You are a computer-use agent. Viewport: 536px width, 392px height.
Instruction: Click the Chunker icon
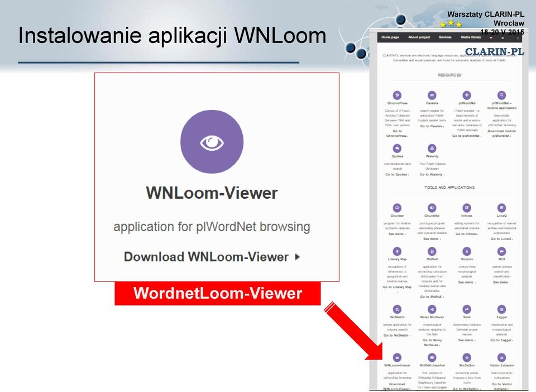(397, 208)
